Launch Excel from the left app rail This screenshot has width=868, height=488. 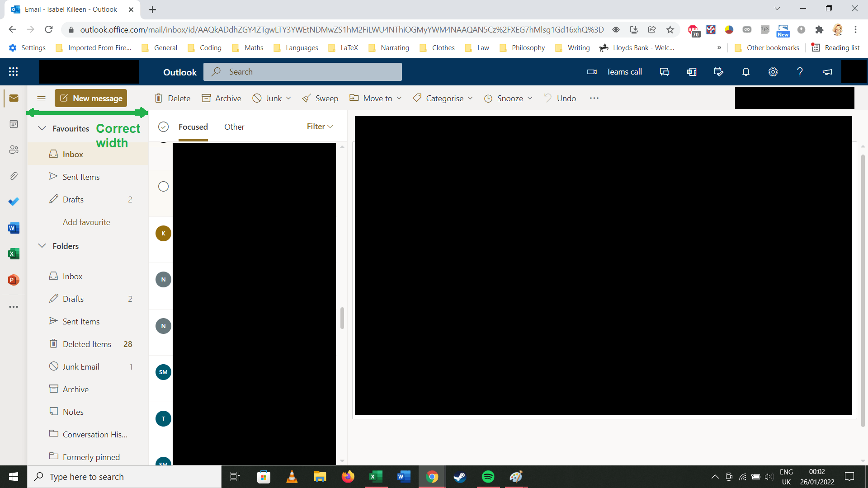[x=14, y=254]
